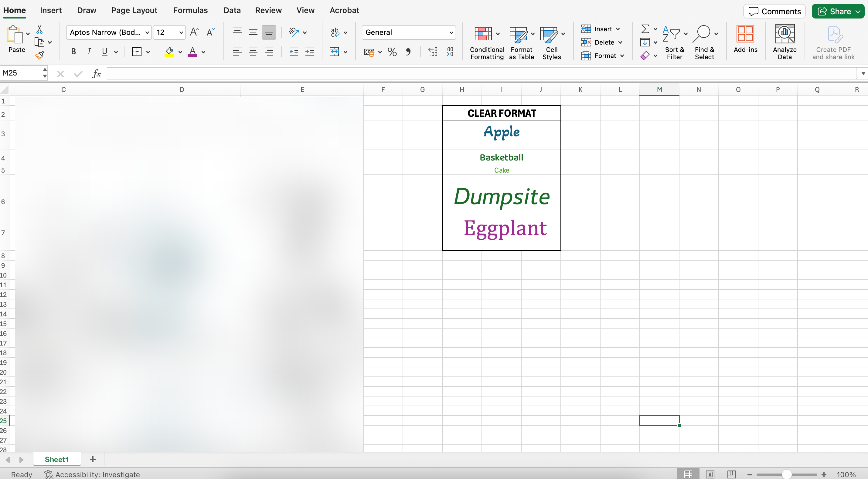
Task: Click the AutoSum sigma icon
Action: (x=645, y=29)
